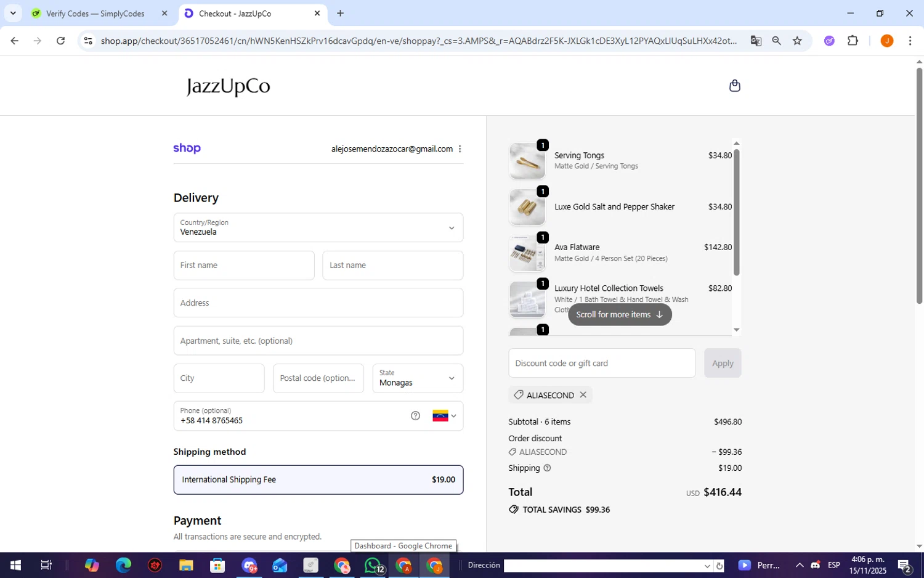Focus the Discount code or gift card field

point(602,364)
